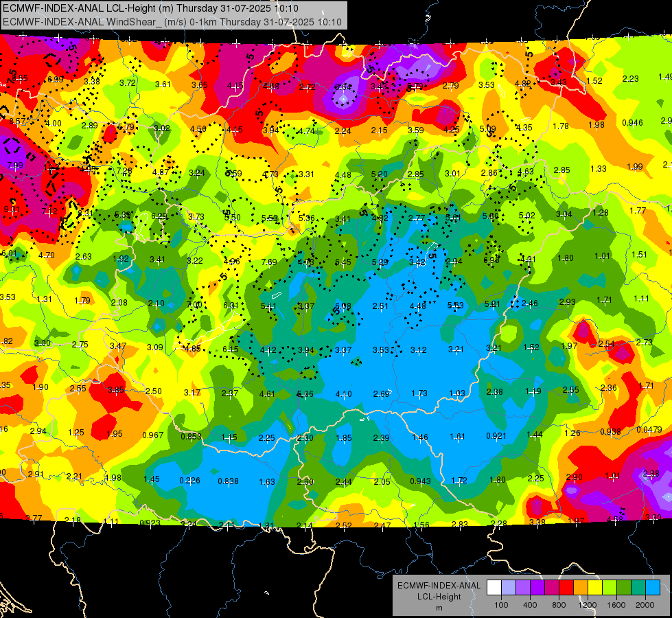Click the wind shear value 1.03
Screen dimensions: 672x618
click(x=457, y=393)
